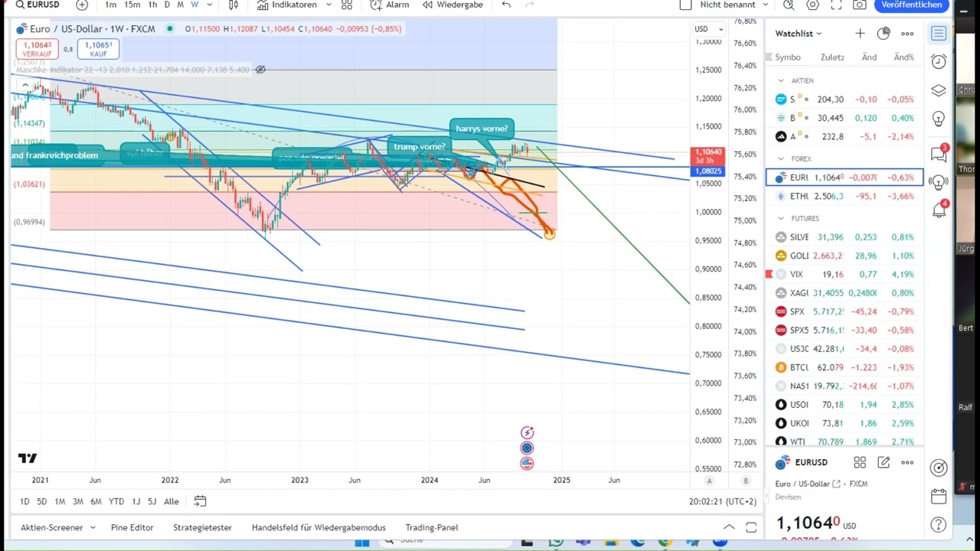The height and width of the screenshot is (551, 980).
Task: Open the USD currency dropdown on price axis
Action: 708,29
